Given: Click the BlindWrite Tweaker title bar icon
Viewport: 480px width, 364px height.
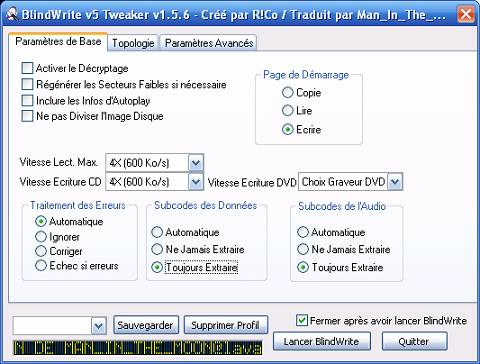Looking at the screenshot, I should (x=13, y=14).
